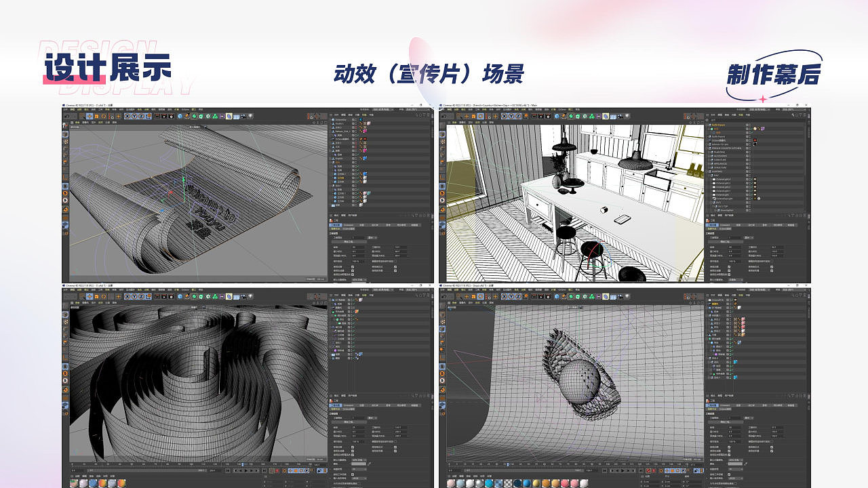
Task: Select Enhanced tab in rolled-sheet window attributes
Action: pos(349,225)
